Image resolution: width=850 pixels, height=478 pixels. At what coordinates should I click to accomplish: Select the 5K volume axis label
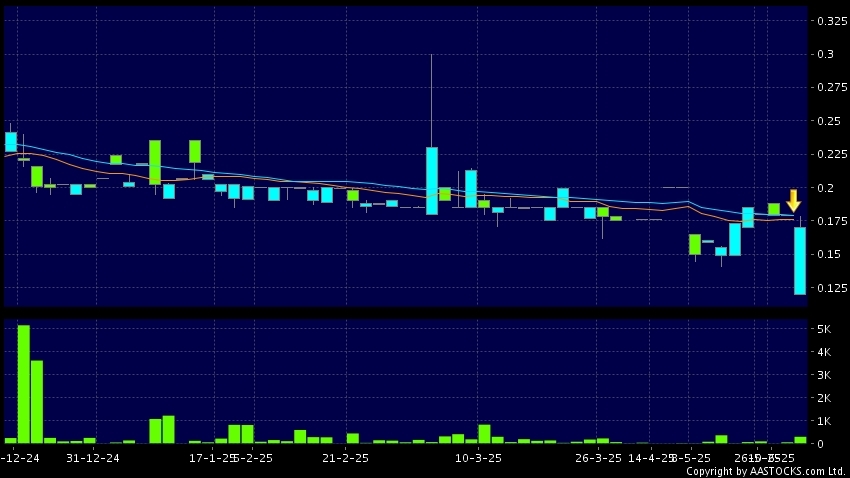click(x=824, y=329)
